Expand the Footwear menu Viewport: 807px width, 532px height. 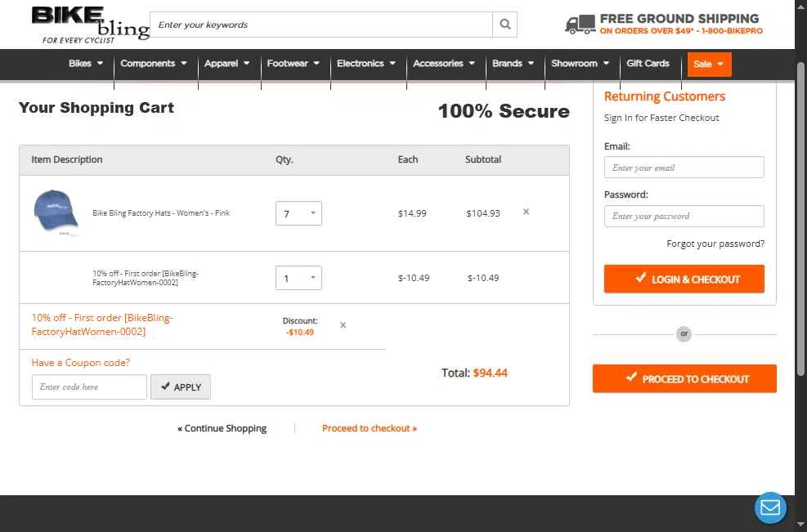294,63
